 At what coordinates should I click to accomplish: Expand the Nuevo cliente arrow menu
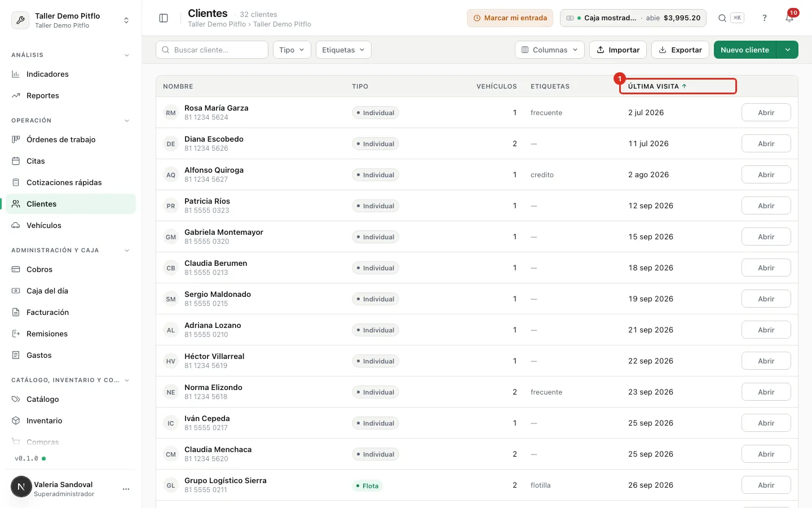(788, 50)
